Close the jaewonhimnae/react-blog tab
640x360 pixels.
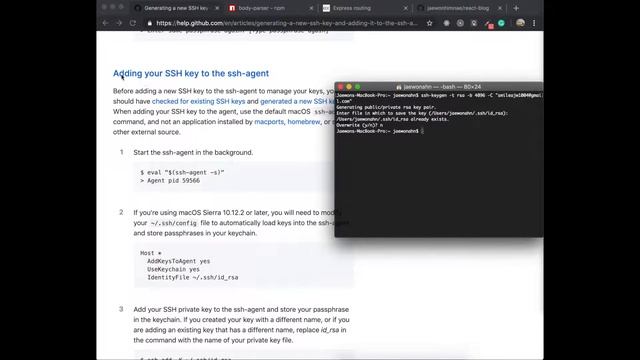[500, 8]
